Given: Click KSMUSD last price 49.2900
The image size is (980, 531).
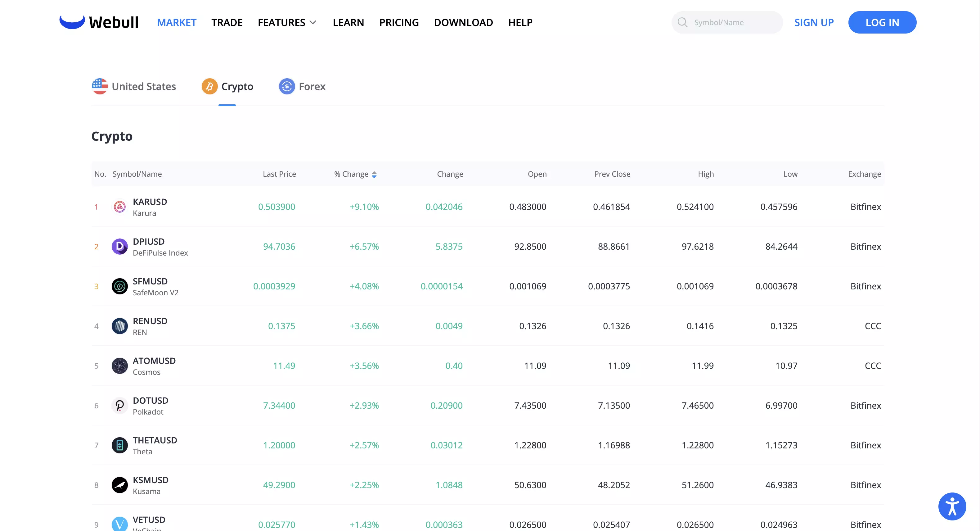Looking at the screenshot, I should click(x=279, y=485).
